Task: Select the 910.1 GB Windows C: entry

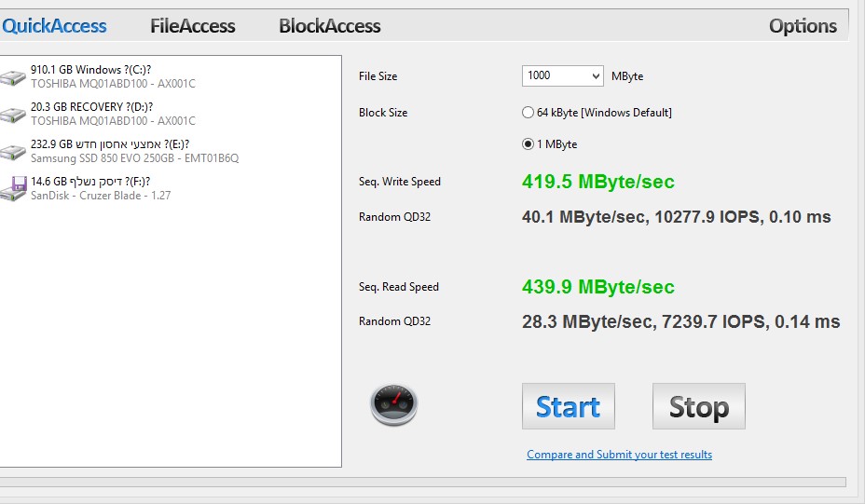Action: pyautogui.click(x=89, y=70)
